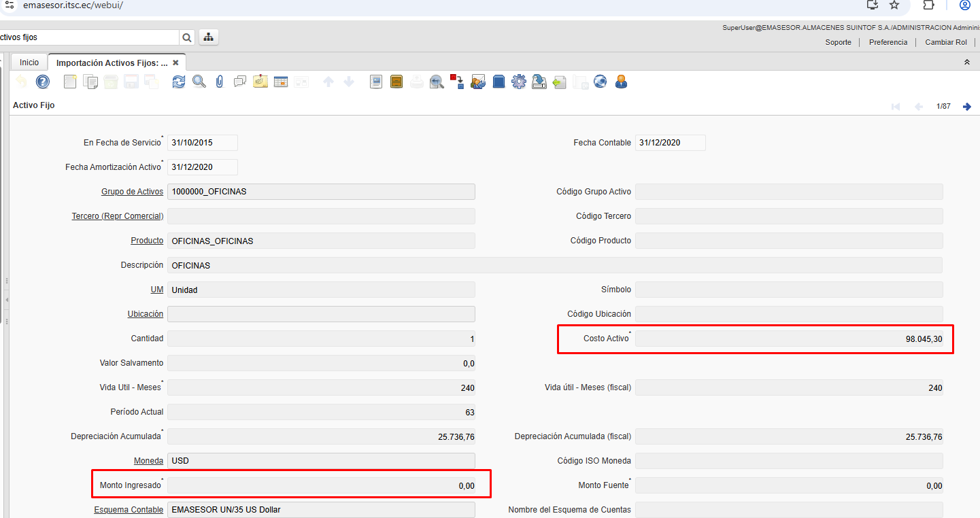
Task: Collapse the header with double-chevron arrow
Action: 967,62
